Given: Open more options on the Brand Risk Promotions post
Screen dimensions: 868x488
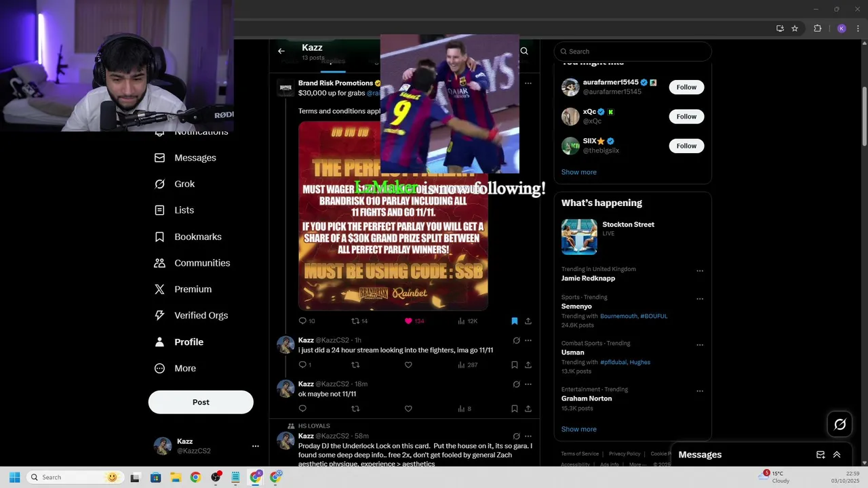Looking at the screenshot, I should (x=528, y=83).
